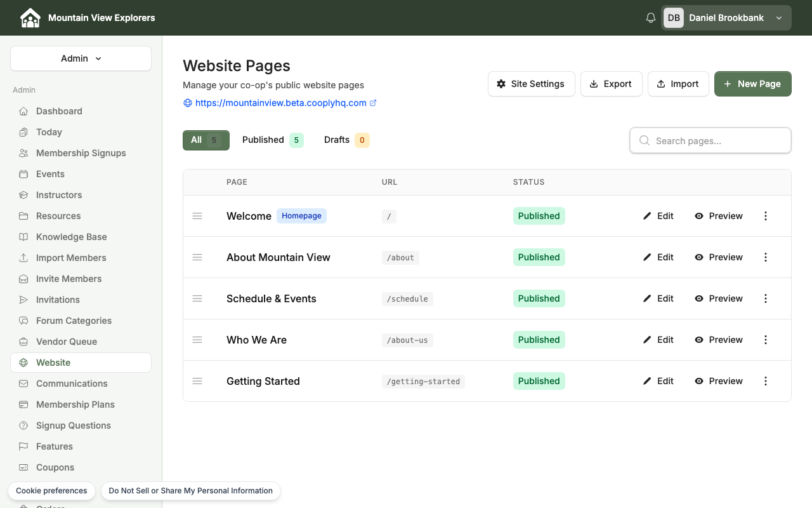Viewport: 812px width, 508px height.
Task: Click the Welcome page title
Action: pos(249,216)
